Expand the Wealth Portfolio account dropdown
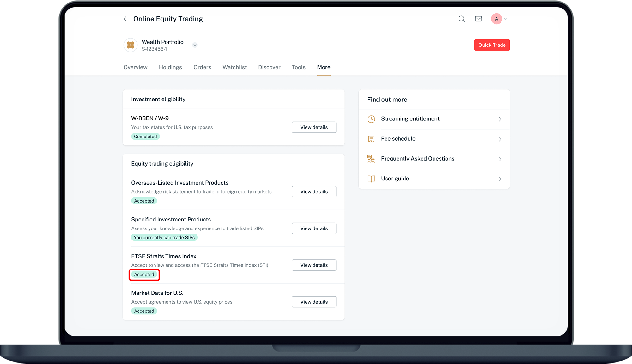 click(x=195, y=45)
